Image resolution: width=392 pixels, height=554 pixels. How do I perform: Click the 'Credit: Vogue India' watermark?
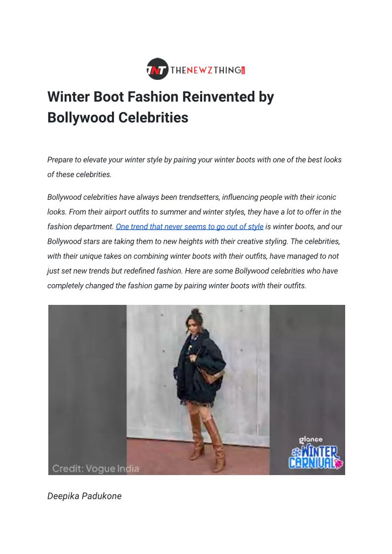click(x=95, y=469)
